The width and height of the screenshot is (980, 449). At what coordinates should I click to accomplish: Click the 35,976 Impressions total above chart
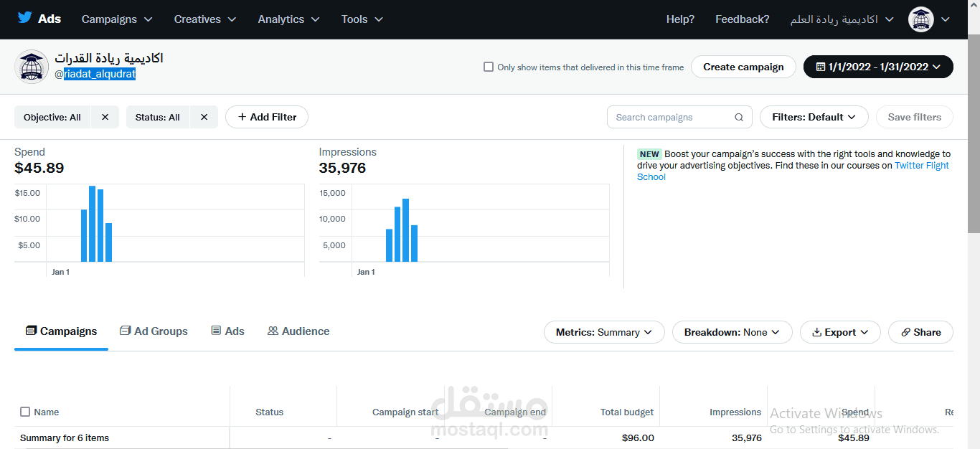[x=342, y=168]
